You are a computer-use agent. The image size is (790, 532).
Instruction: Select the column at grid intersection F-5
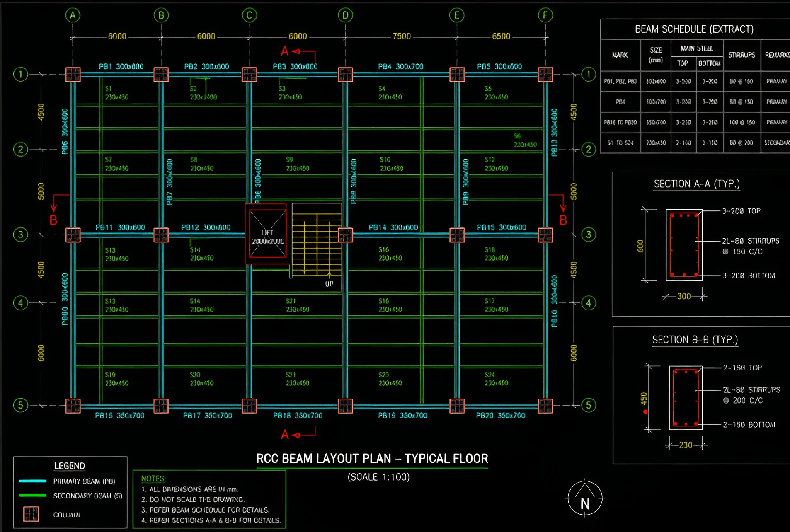(x=545, y=406)
